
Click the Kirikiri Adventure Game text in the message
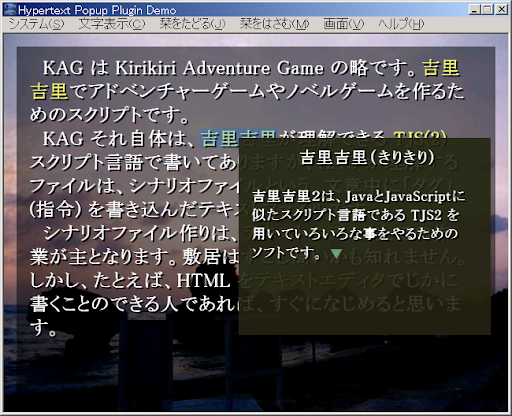tap(219, 68)
